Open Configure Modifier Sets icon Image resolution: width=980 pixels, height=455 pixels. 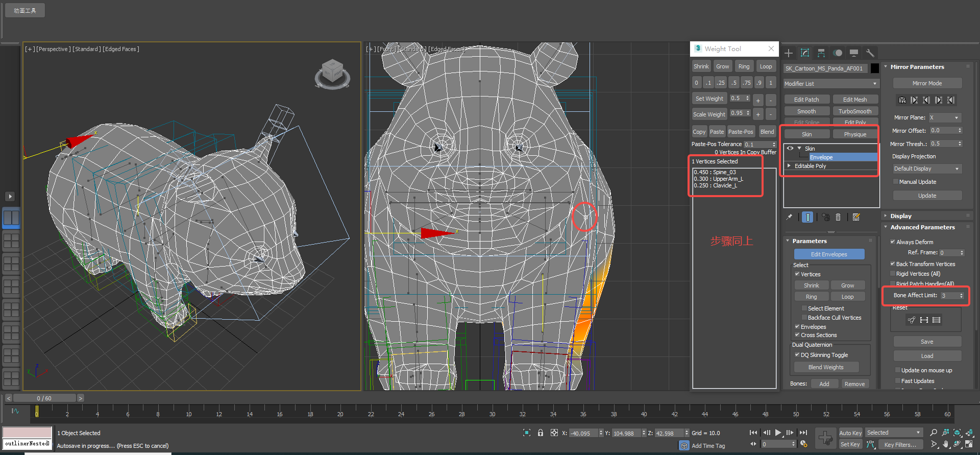point(856,217)
